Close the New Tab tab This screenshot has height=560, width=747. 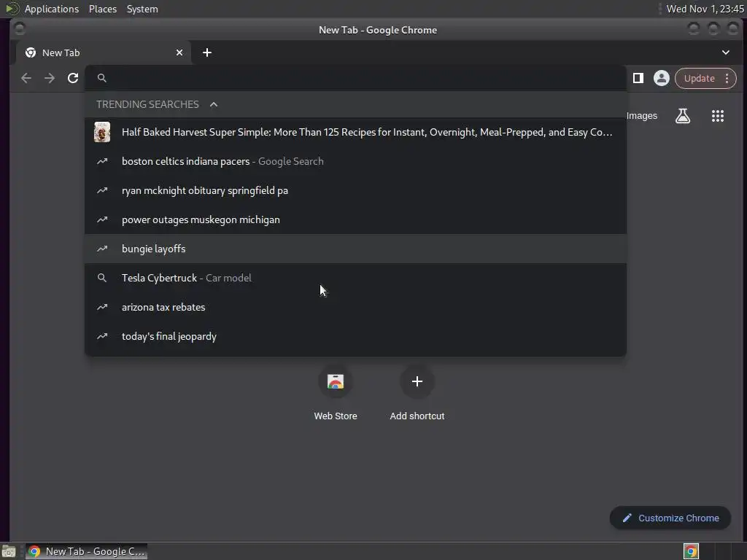(x=179, y=52)
